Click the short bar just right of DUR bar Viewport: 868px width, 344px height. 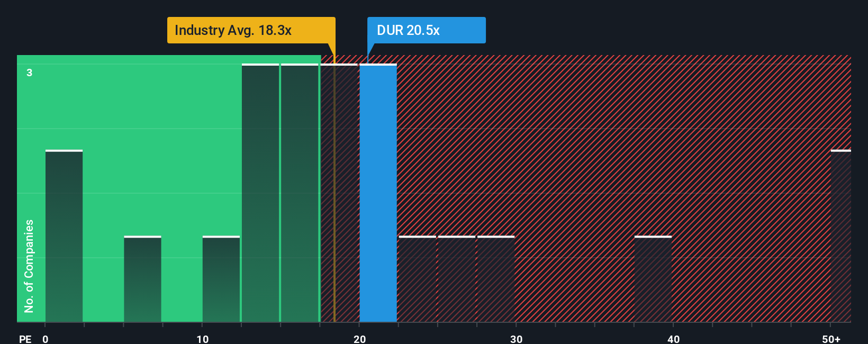tap(418, 279)
